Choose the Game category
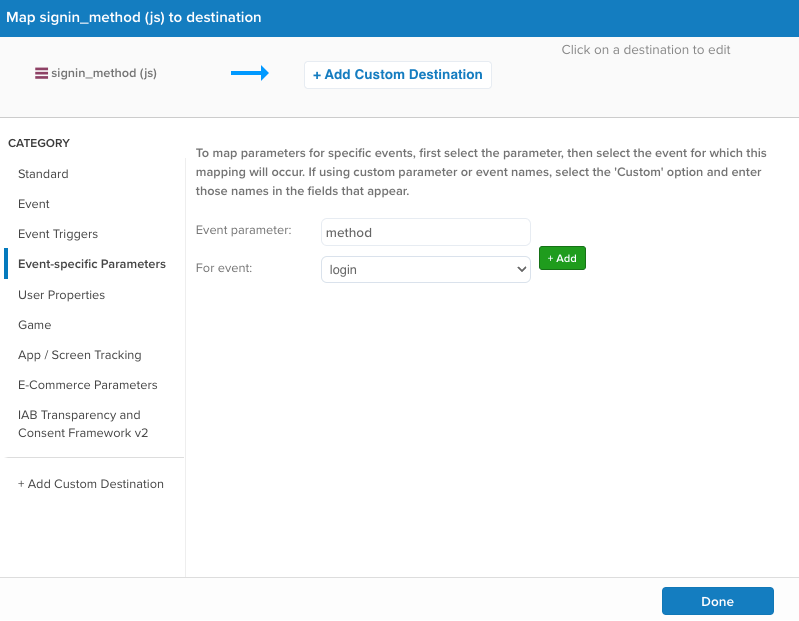The image size is (799, 621). pyautogui.click(x=34, y=325)
